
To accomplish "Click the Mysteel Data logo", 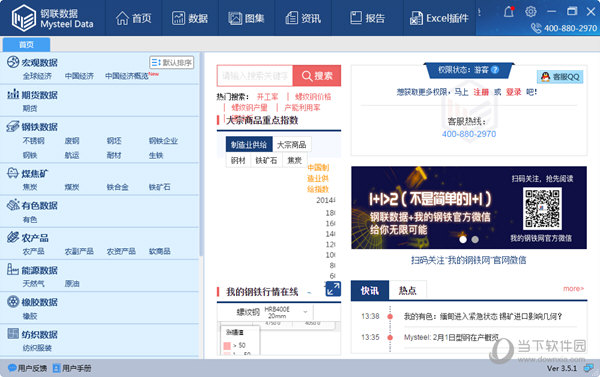I will [52, 18].
